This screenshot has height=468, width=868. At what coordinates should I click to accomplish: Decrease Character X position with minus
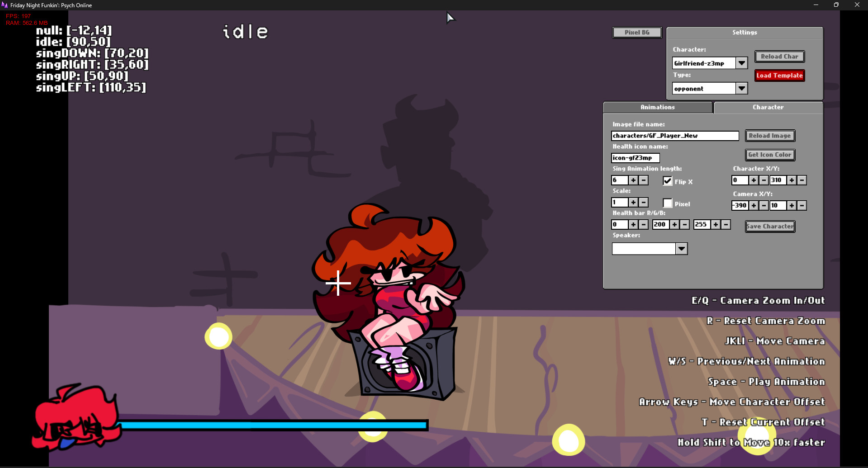point(764,180)
